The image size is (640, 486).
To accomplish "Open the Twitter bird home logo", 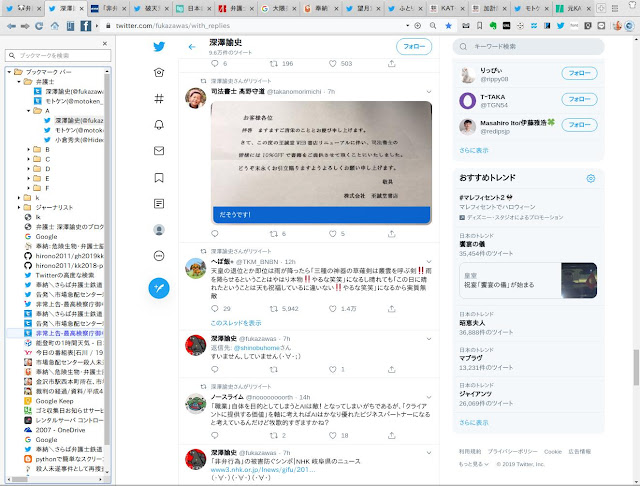I will point(159,47).
